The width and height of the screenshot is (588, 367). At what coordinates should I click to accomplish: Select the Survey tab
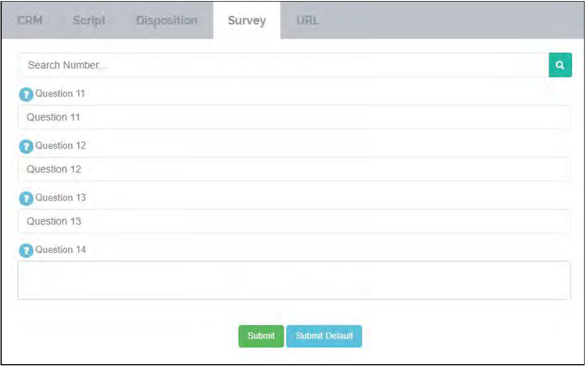pos(246,21)
